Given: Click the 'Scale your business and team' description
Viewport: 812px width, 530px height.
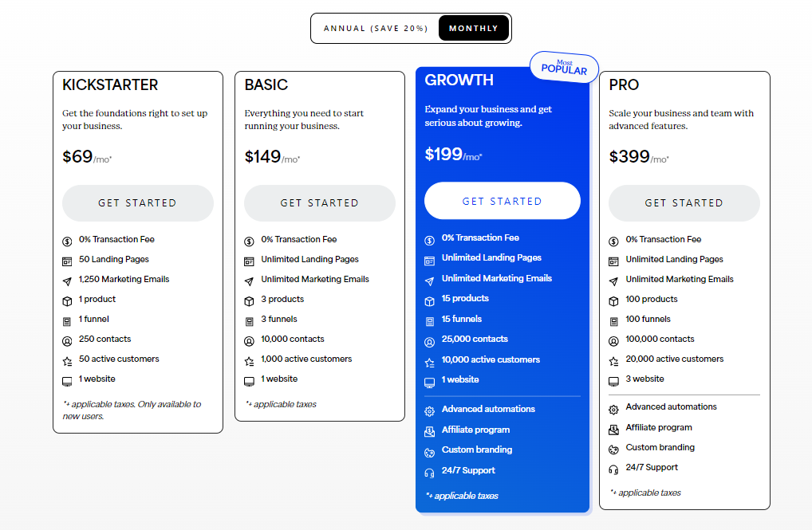Looking at the screenshot, I should pyautogui.click(x=681, y=120).
